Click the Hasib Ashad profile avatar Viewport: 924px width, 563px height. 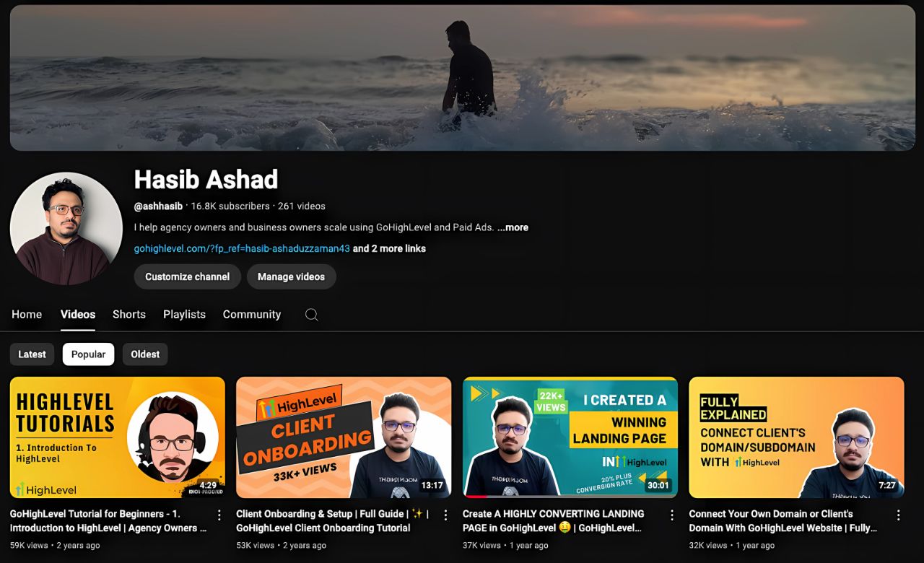pyautogui.click(x=66, y=228)
